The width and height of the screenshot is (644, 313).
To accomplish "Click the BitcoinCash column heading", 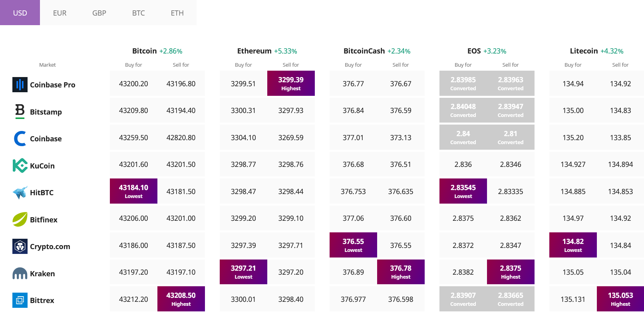I will point(364,51).
